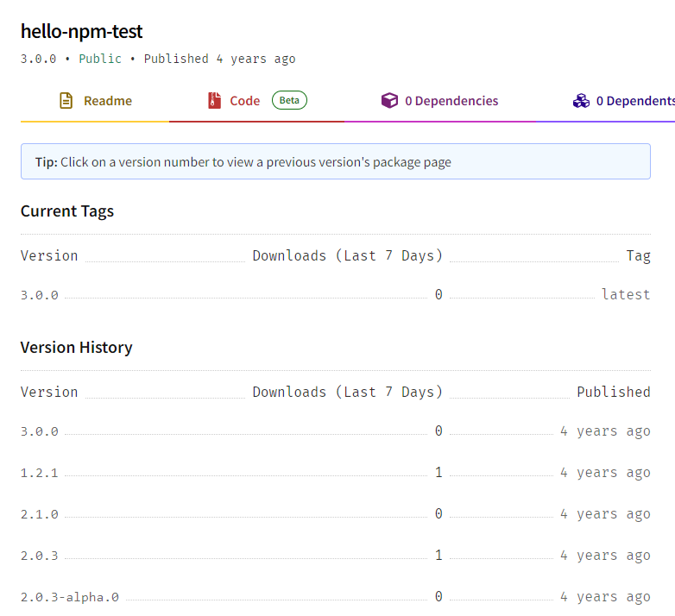Click the hello-npm-test package title

(x=82, y=32)
